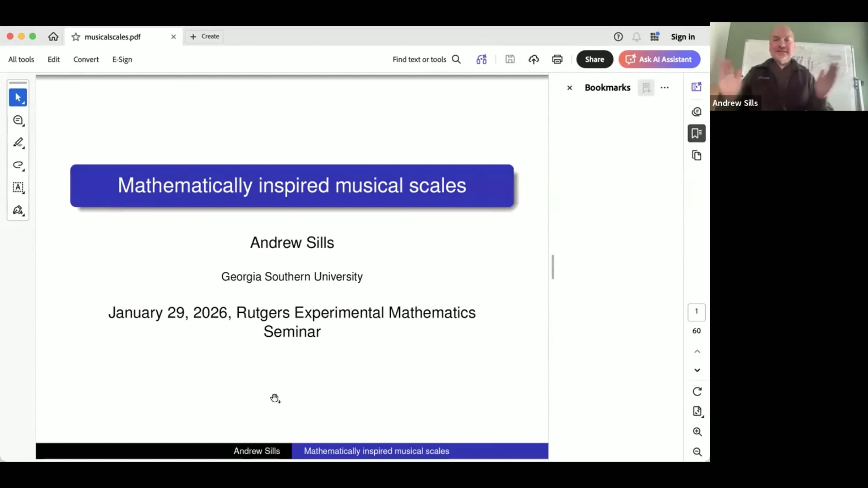Screen dimensions: 868x488
Task: Open AI Assistant side panel icon
Action: [x=697, y=87]
